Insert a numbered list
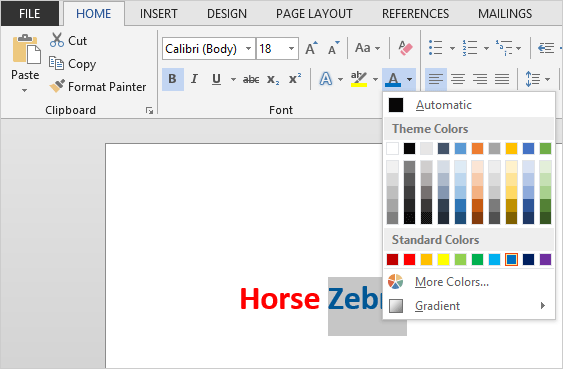Image resolution: width=563 pixels, height=369 pixels. (x=470, y=48)
